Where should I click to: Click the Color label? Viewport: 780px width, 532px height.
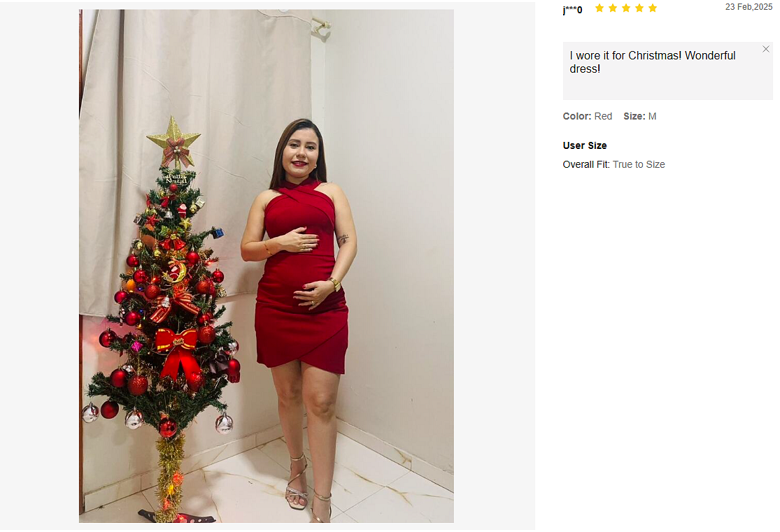(577, 116)
